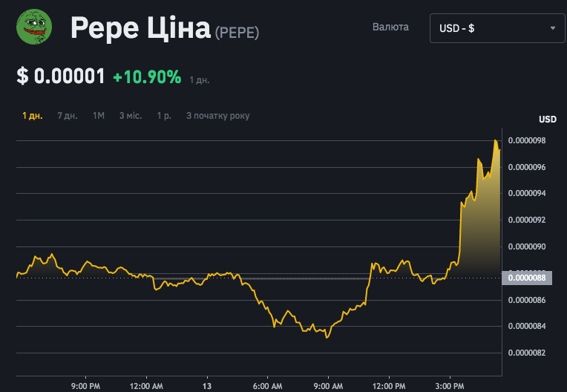
Task: Click the $ 0.00001 current price
Action: click(61, 76)
